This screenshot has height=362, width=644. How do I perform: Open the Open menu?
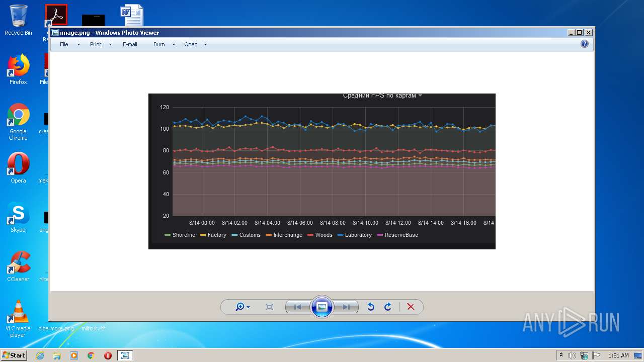tap(191, 44)
